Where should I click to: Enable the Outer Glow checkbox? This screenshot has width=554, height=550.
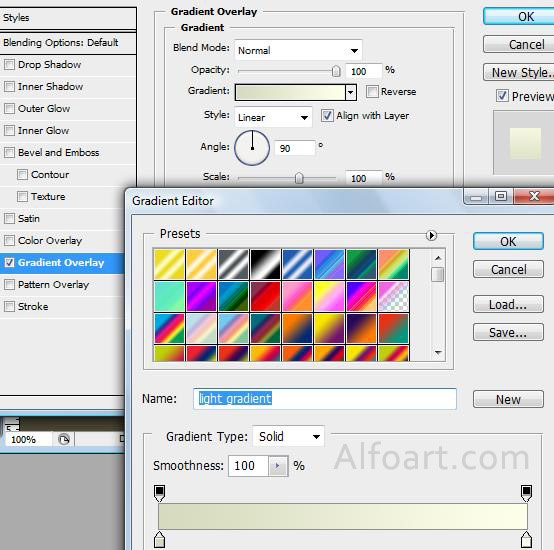[9, 108]
